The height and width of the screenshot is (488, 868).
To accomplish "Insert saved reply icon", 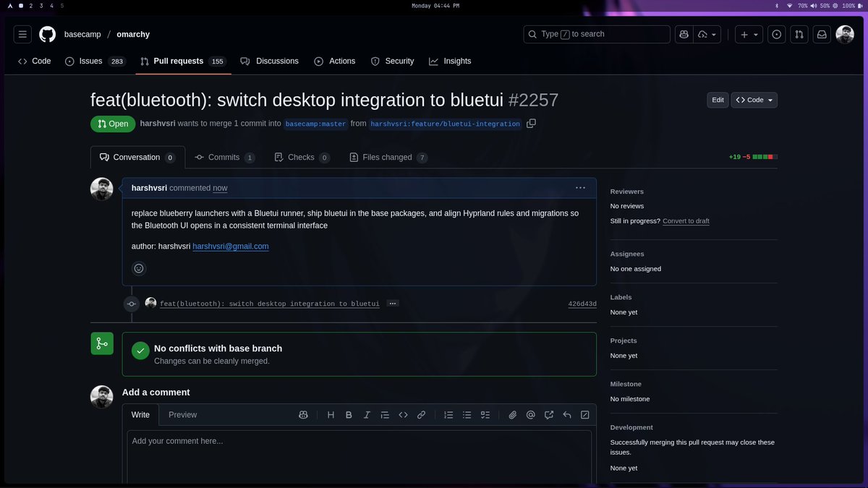I will coord(567,415).
